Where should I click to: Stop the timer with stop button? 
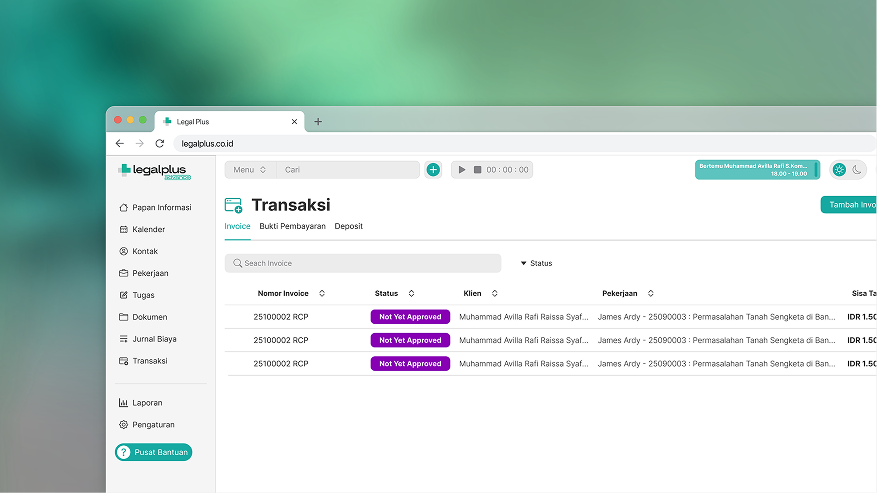(478, 170)
